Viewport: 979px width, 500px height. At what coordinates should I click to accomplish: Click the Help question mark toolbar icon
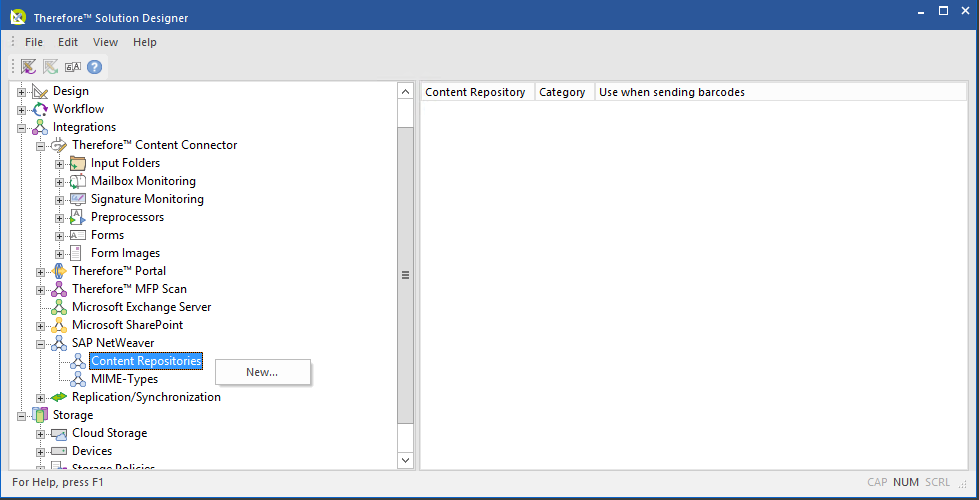click(x=95, y=67)
